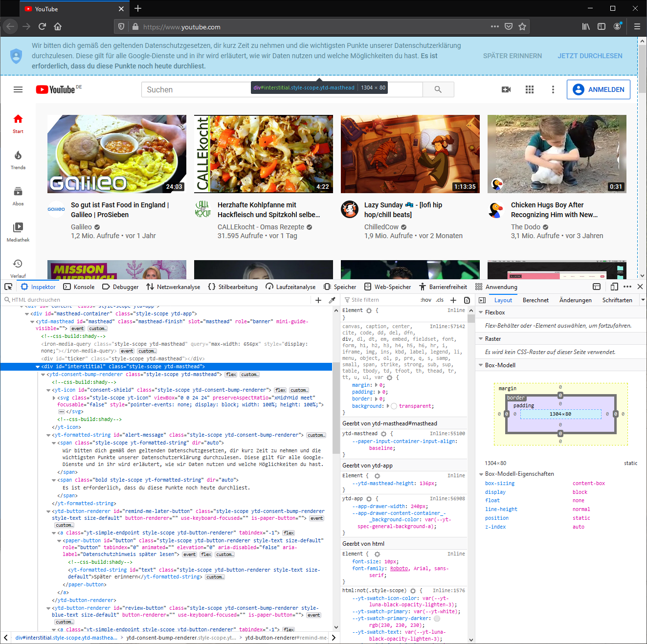This screenshot has width=647, height=644.
Task: Open YouTube settings three-dot menu
Action: tap(553, 89)
